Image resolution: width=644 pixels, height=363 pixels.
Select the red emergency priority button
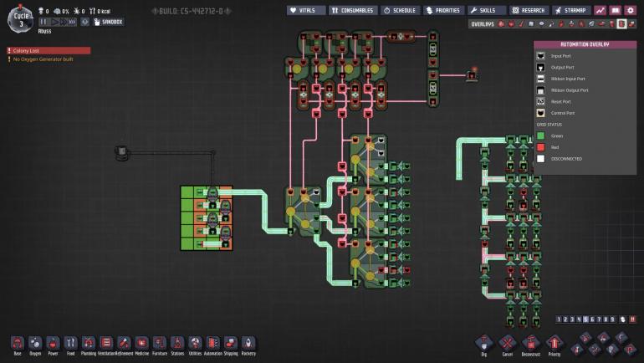click(x=632, y=319)
